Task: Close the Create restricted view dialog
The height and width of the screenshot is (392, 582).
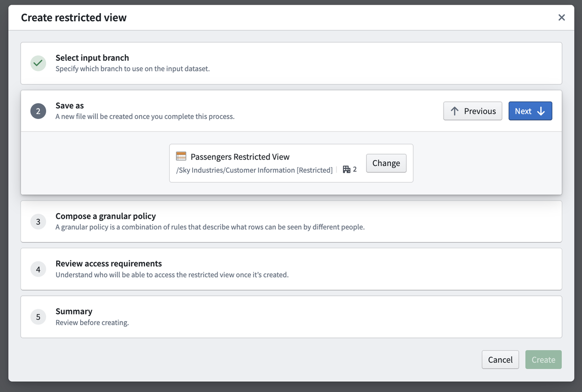Action: [x=562, y=17]
